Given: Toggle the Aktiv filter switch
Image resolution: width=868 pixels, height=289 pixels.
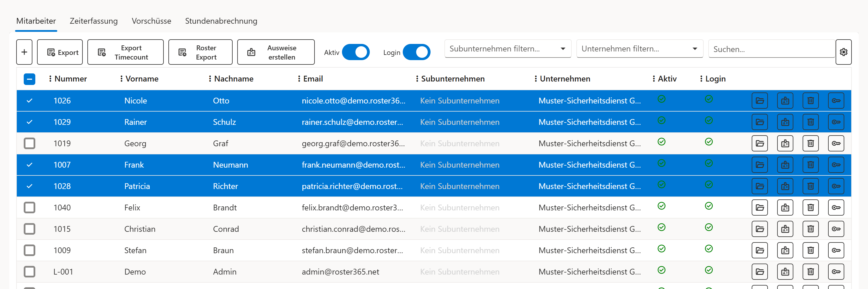Looking at the screenshot, I should coord(356,52).
